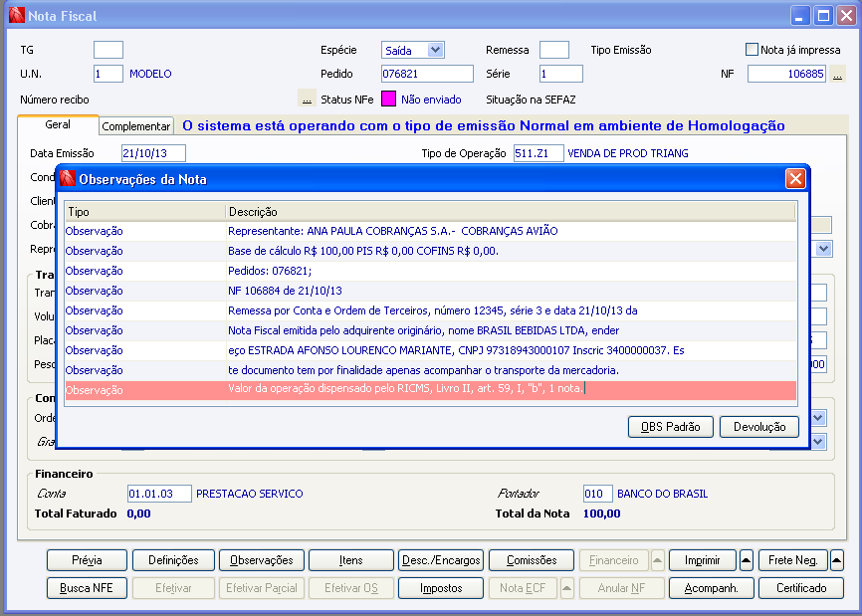The image size is (862, 616).
Task: Click the Conta field 01.01.03
Action: tap(159, 494)
